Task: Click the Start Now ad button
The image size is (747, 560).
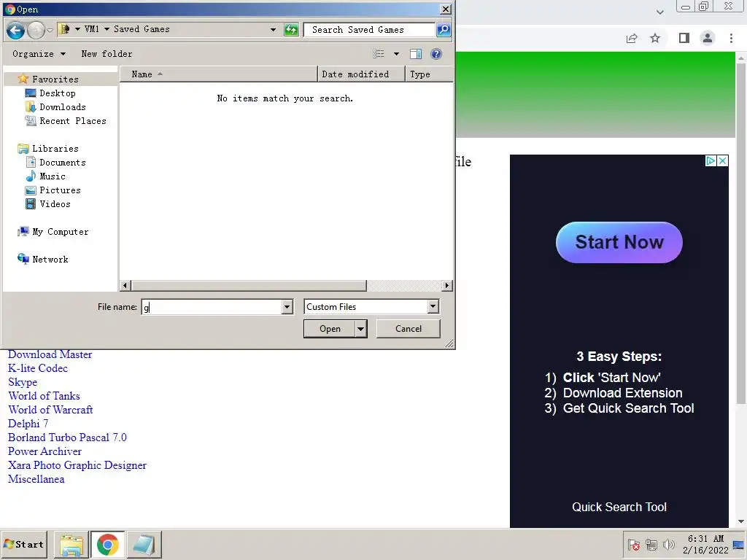Action: click(x=619, y=242)
